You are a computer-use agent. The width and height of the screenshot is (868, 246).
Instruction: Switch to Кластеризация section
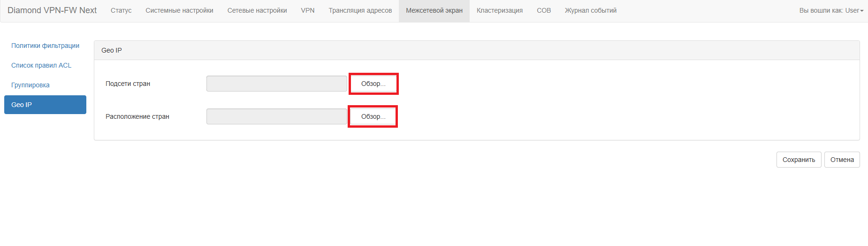[500, 10]
